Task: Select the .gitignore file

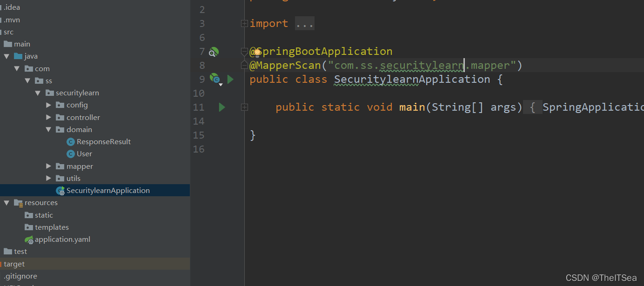Action: [95, 276]
